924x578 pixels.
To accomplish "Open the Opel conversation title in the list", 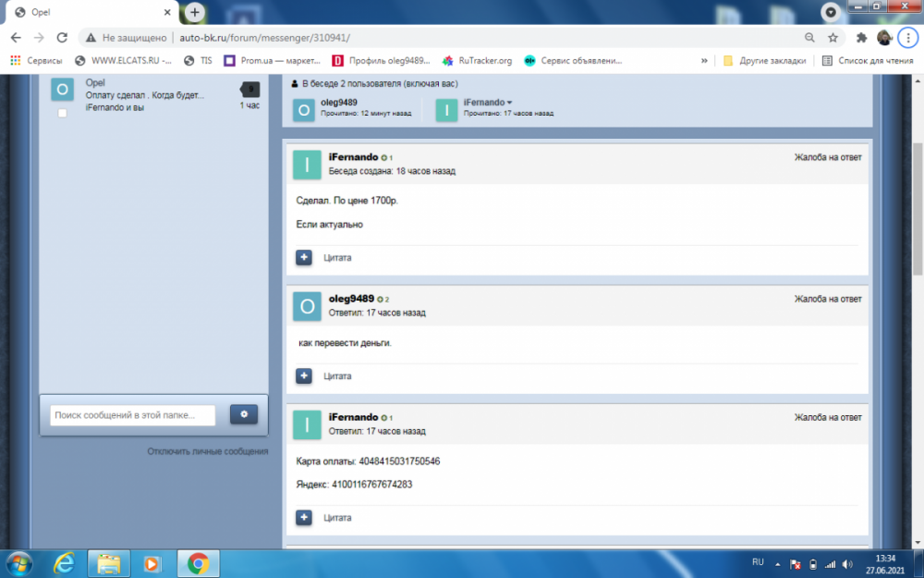I will [x=95, y=82].
